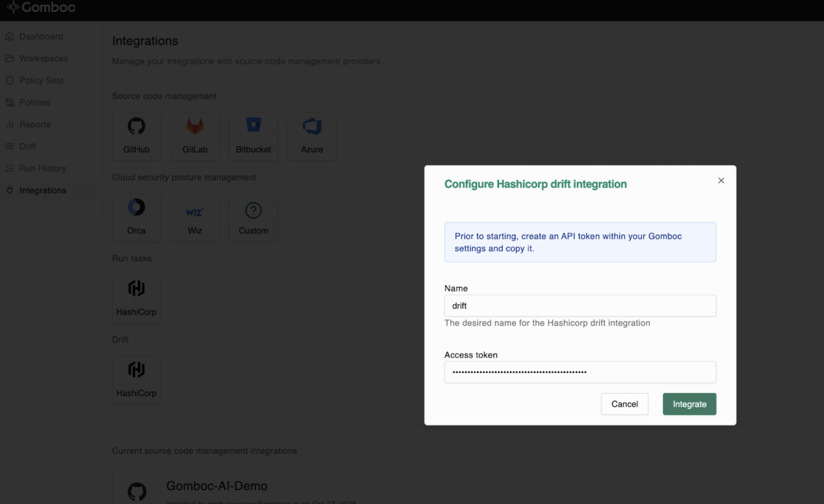Navigate to Policy Sets
The image size is (824, 504).
[41, 80]
